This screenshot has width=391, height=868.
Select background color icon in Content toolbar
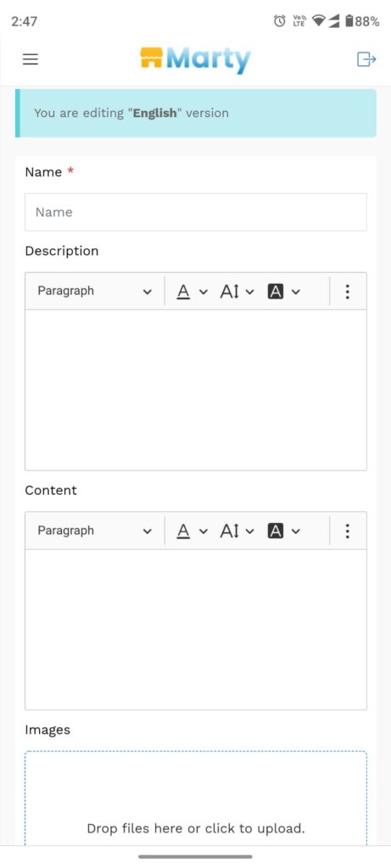pyautogui.click(x=276, y=531)
